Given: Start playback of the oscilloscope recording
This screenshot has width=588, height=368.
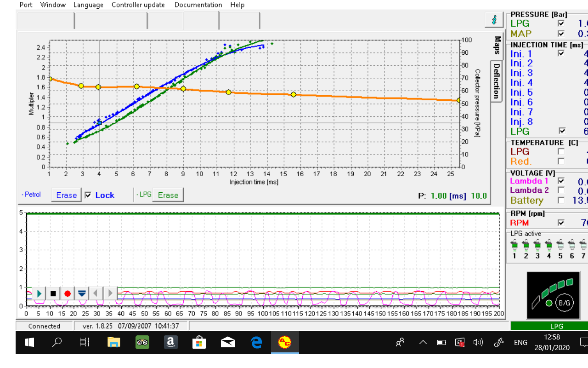Looking at the screenshot, I should pos(39,293).
